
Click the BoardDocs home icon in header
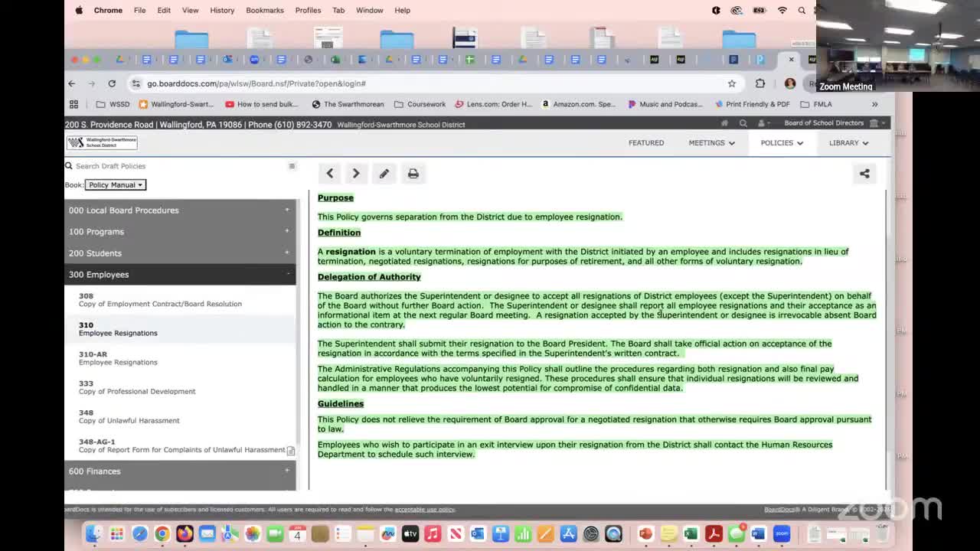pyautogui.click(x=724, y=123)
